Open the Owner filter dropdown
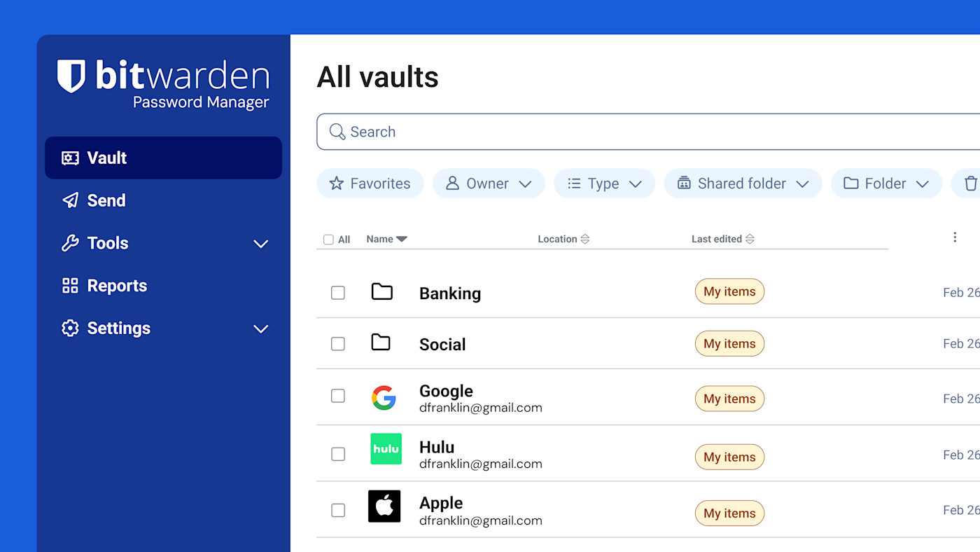Image resolution: width=980 pixels, height=552 pixels. 488,184
